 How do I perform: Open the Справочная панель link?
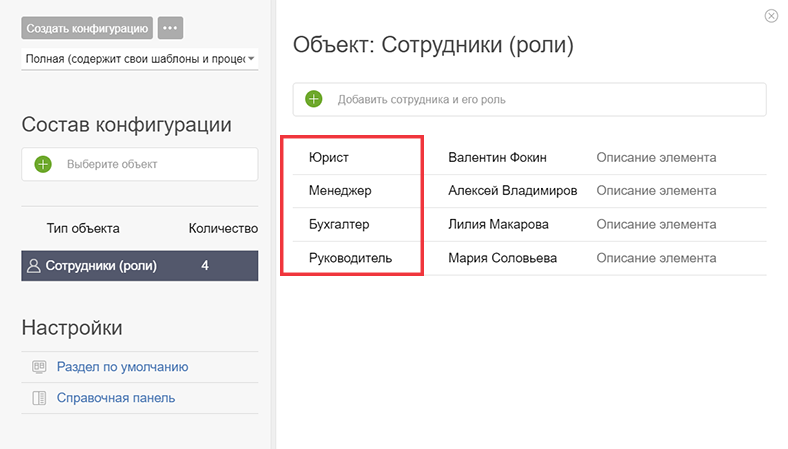coord(116,398)
